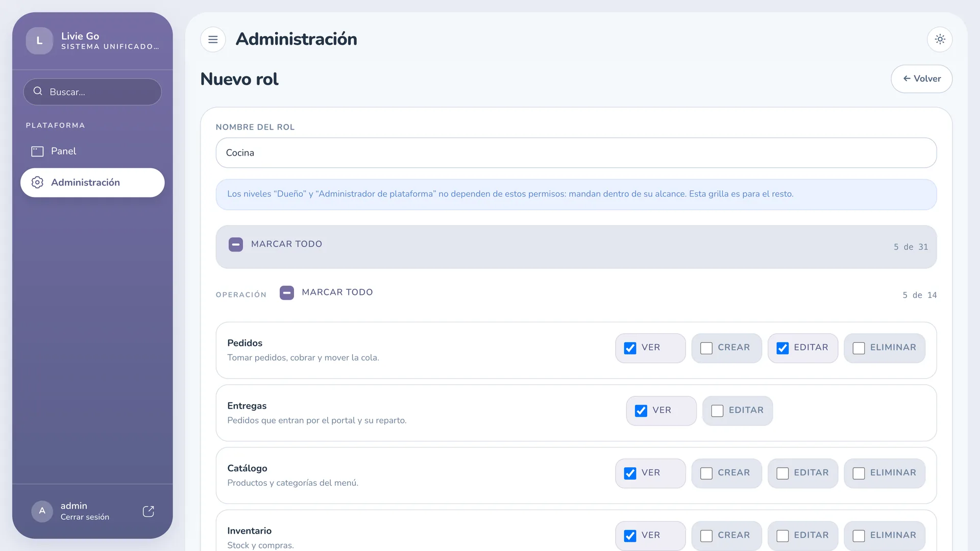
Task: Click the Administración page title
Action: [296, 39]
